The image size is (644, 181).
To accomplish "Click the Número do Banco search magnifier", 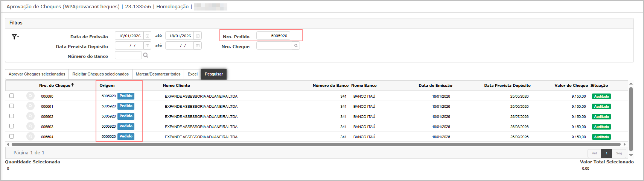I will pos(146,56).
